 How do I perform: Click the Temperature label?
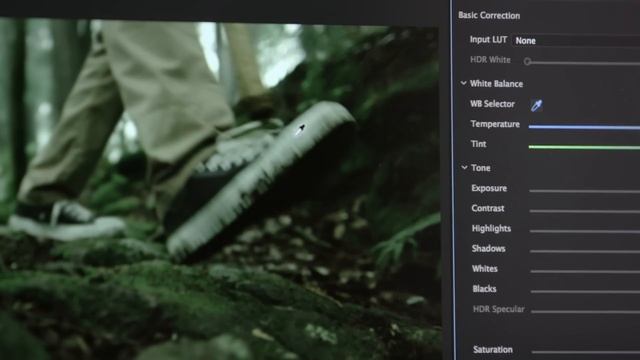point(495,124)
